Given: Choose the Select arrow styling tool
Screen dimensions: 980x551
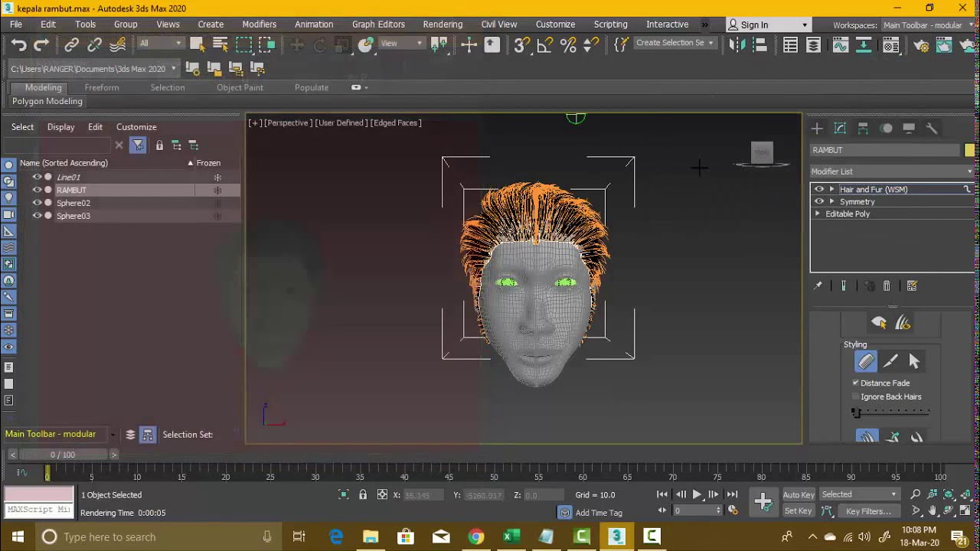Looking at the screenshot, I should [914, 362].
